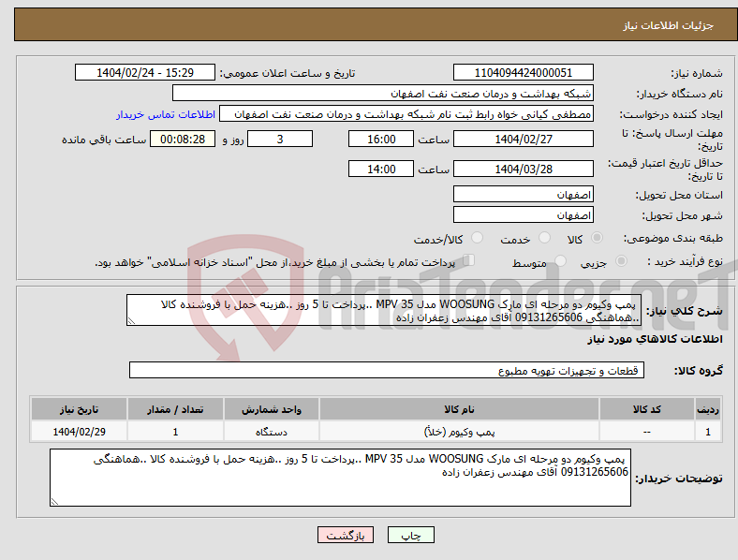Image resolution: width=738 pixels, height=560 pixels.
Task: Click the تاریخ نیاز column header
Action: coord(79,409)
